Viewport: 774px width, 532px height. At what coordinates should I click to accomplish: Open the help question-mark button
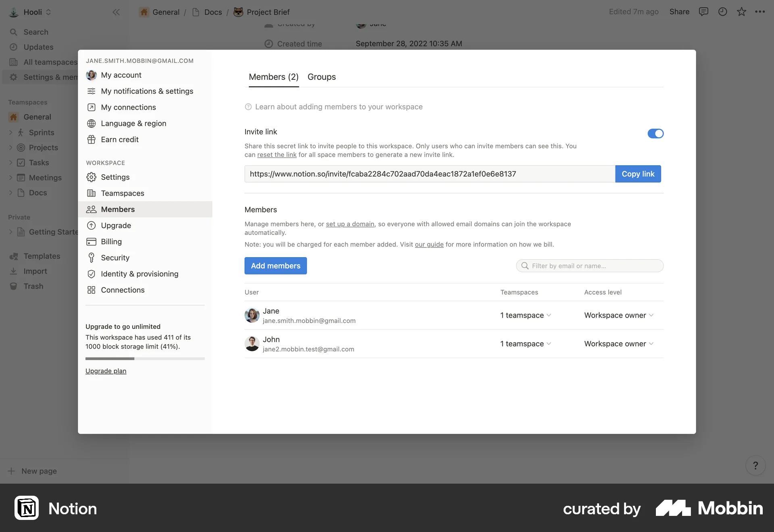pyautogui.click(x=755, y=465)
